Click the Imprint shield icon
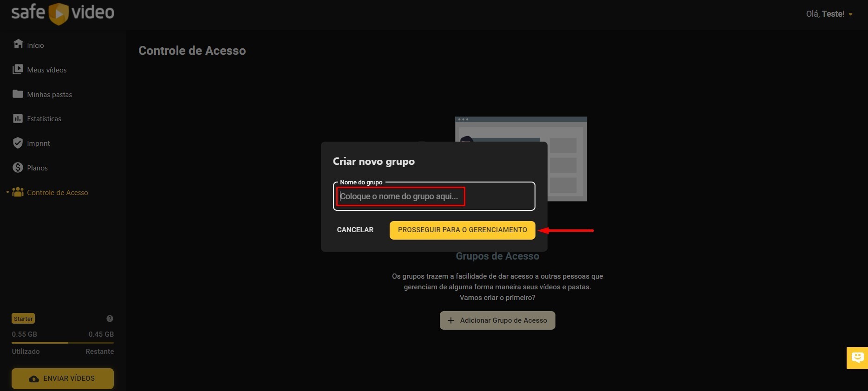 (x=18, y=143)
